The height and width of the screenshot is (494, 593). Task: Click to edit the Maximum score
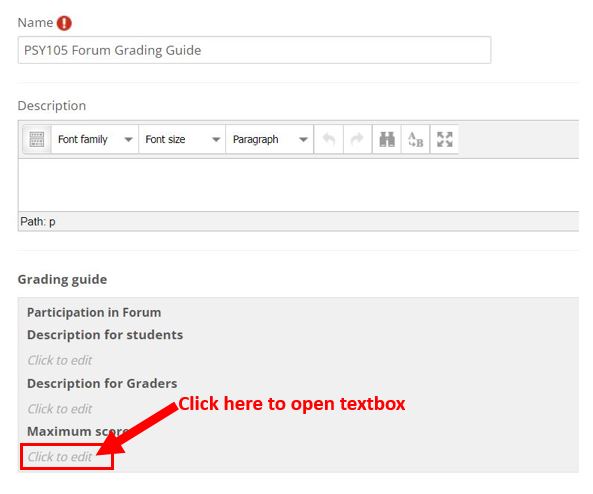click(60, 457)
